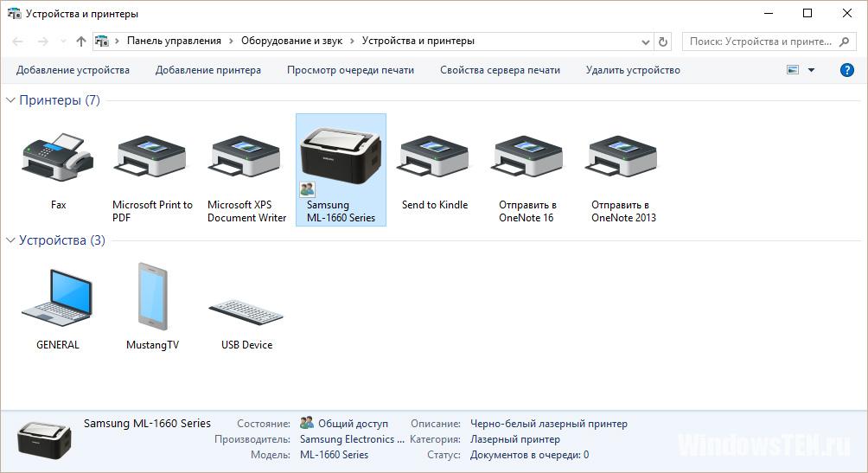Select the Samsung ML-1660 Series printer
868x473 pixels.
341,160
